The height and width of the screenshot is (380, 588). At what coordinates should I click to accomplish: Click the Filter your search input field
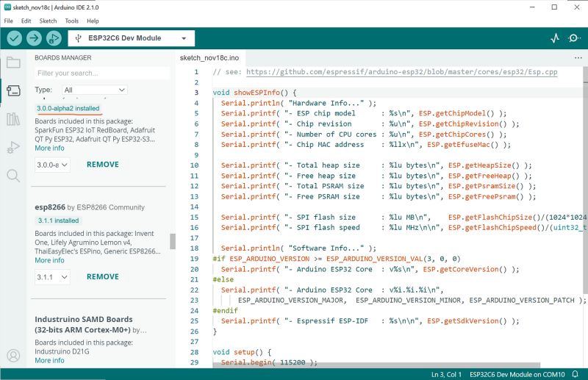coord(102,74)
